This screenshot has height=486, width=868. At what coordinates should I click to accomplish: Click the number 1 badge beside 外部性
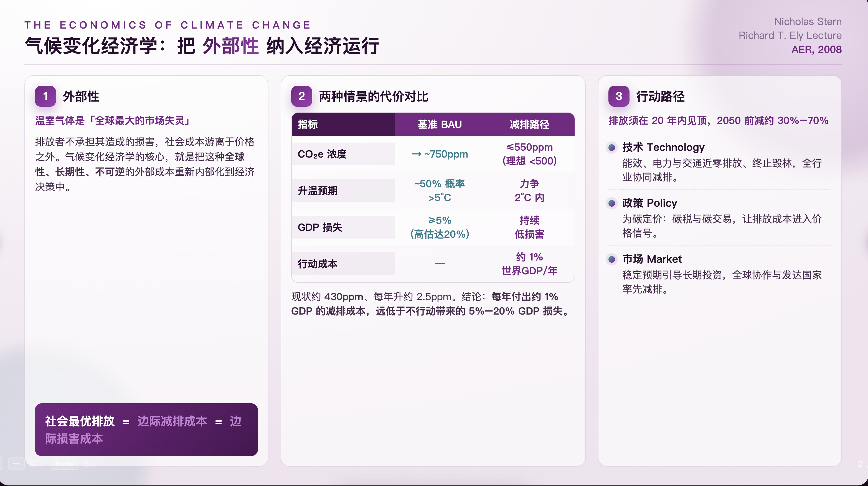tap(45, 96)
